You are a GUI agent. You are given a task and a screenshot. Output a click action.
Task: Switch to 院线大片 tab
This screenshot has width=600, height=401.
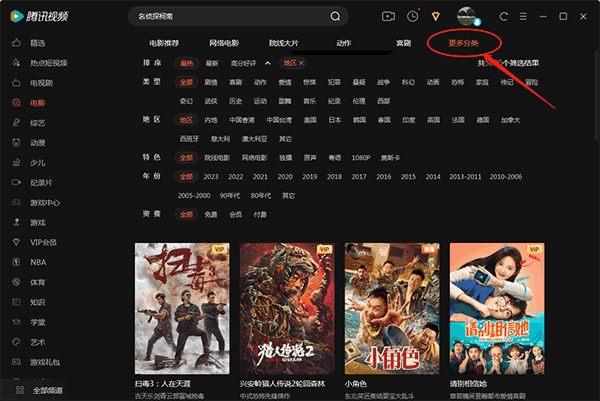[284, 43]
